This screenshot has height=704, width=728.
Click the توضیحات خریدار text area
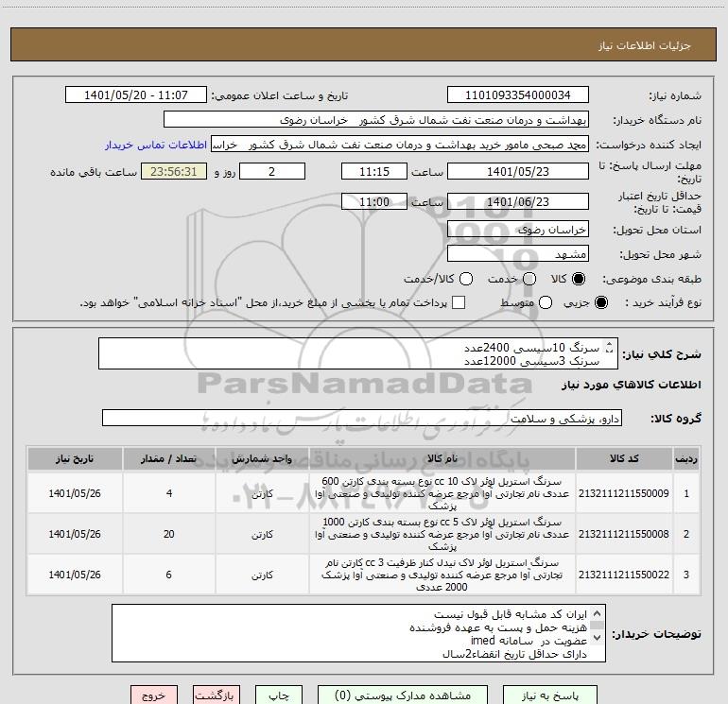tap(358, 633)
